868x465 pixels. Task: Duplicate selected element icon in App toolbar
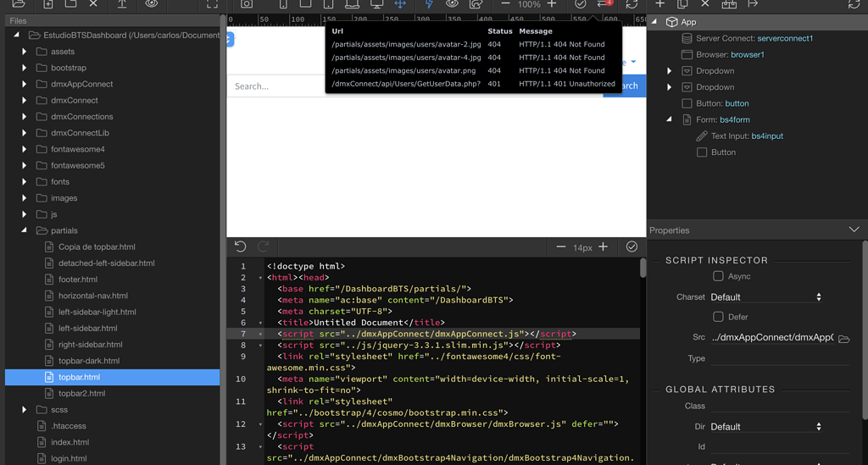coord(682,3)
